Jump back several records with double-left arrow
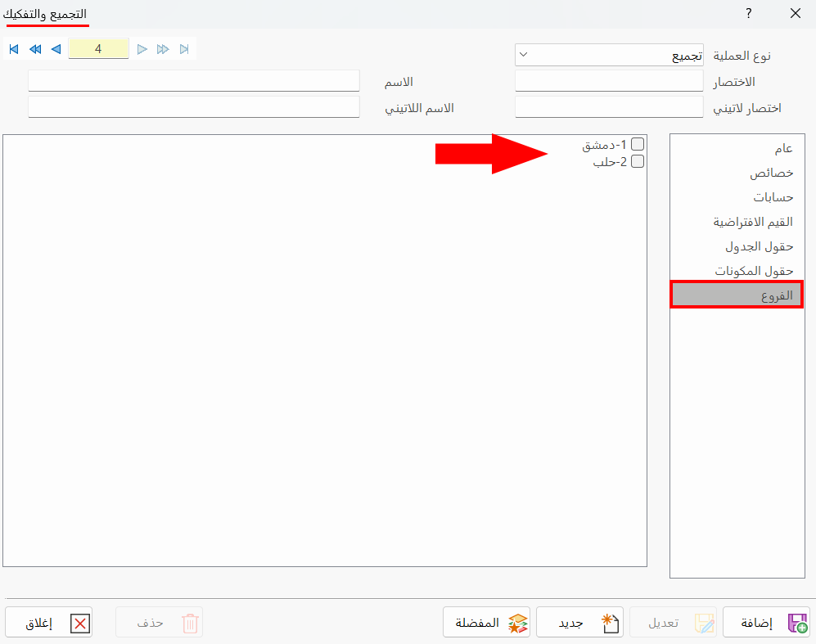Image resolution: width=816 pixels, height=644 pixels. point(35,49)
